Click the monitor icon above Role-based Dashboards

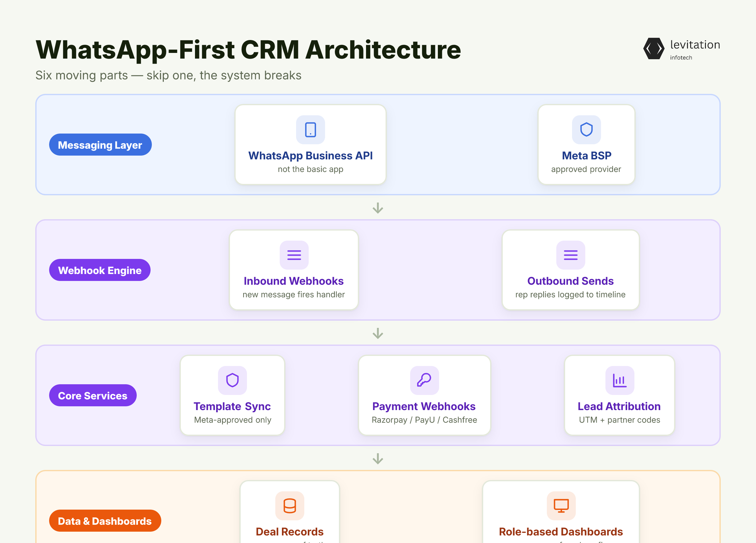(x=561, y=506)
